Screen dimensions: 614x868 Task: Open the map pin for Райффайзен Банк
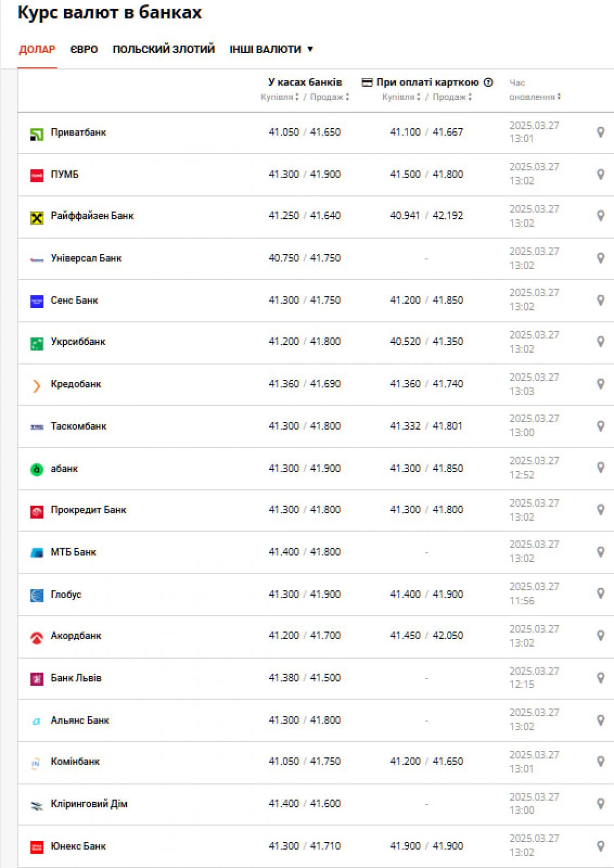coord(601,215)
